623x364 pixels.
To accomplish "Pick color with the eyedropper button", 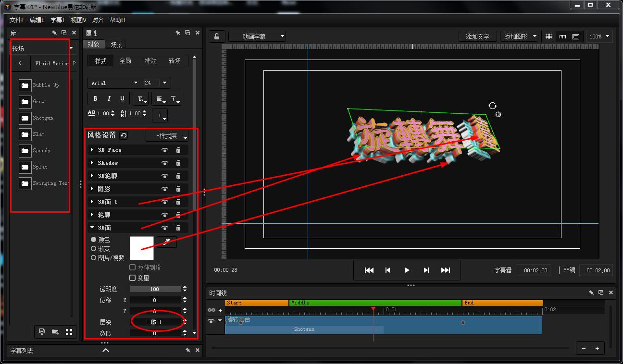I will pyautogui.click(x=167, y=242).
